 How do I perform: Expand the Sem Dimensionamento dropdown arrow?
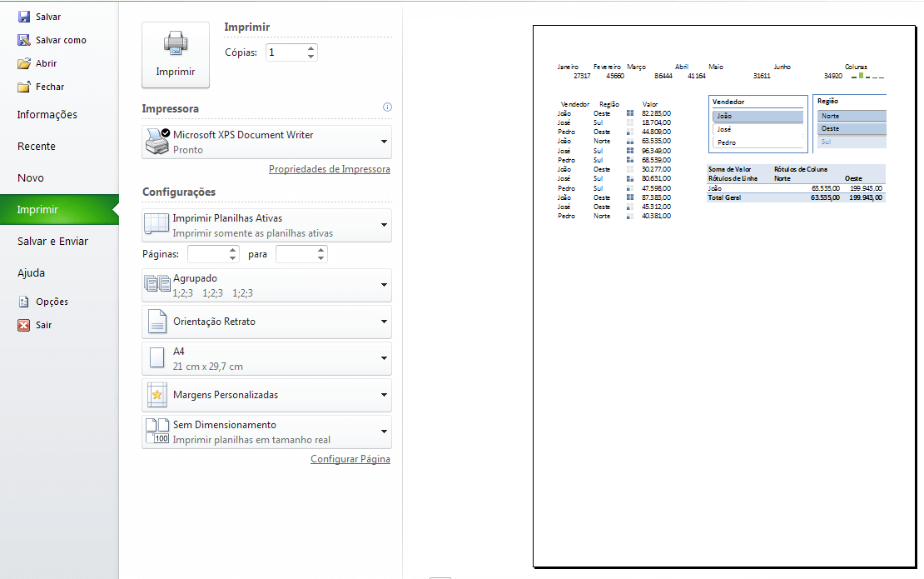[x=385, y=432]
